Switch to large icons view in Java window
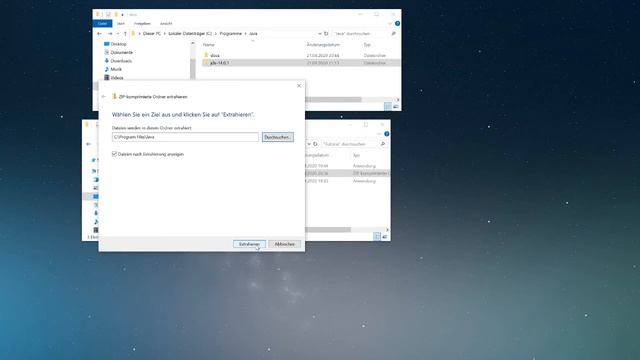Image resolution: width=640 pixels, height=360 pixels. point(396,107)
